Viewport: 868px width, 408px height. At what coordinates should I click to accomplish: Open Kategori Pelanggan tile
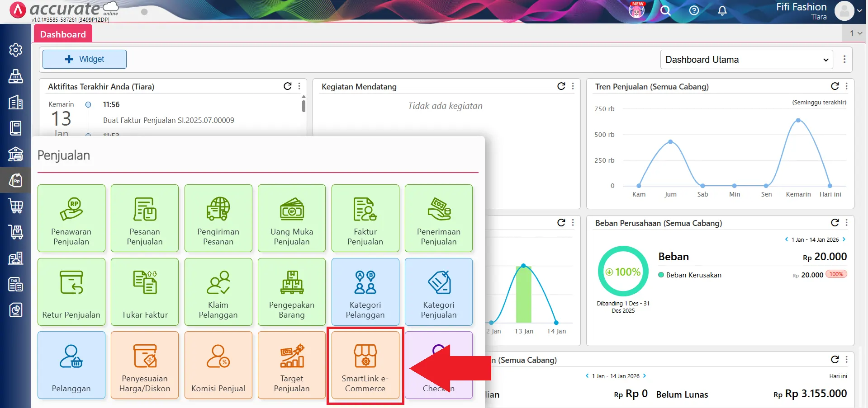click(x=365, y=292)
